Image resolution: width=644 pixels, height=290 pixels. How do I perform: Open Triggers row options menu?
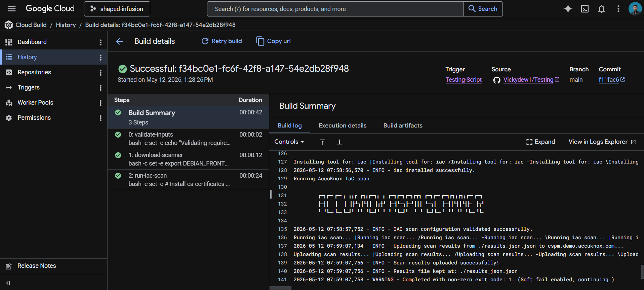(x=100, y=87)
